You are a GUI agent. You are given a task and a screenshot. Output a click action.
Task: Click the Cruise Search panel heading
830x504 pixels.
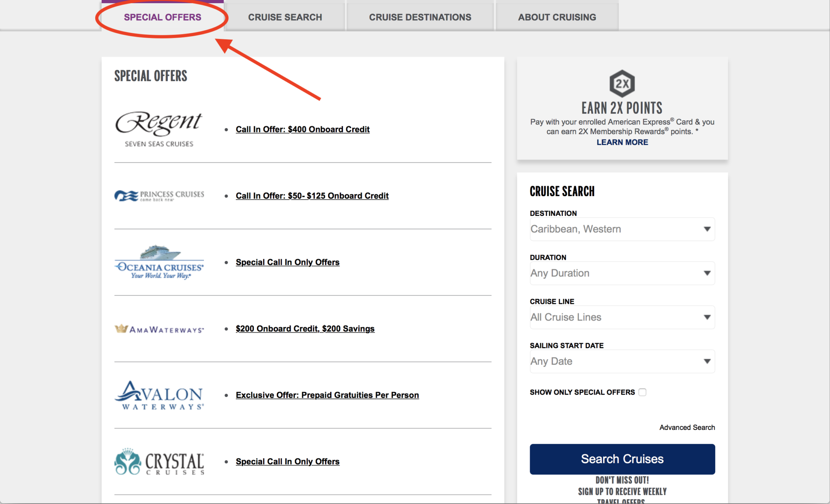coord(562,191)
